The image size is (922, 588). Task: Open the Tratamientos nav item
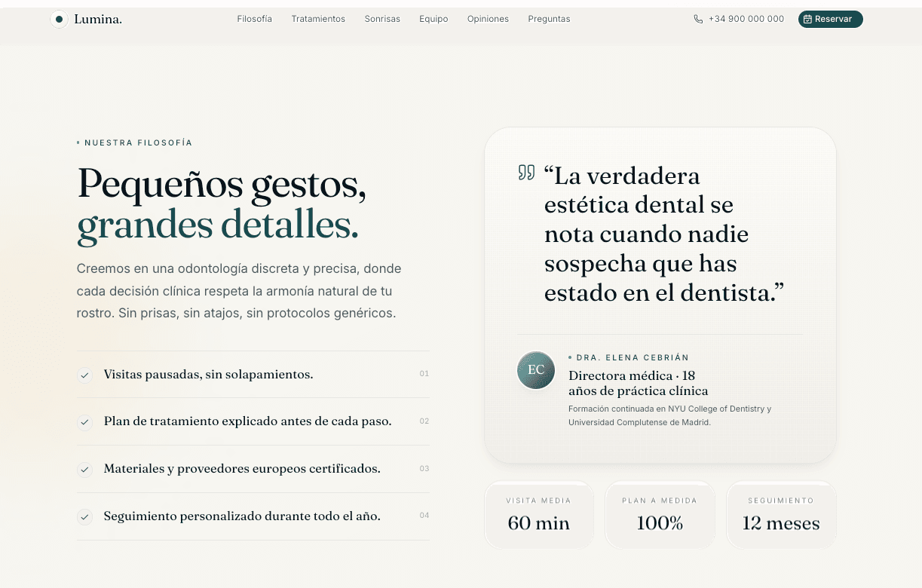tap(318, 19)
